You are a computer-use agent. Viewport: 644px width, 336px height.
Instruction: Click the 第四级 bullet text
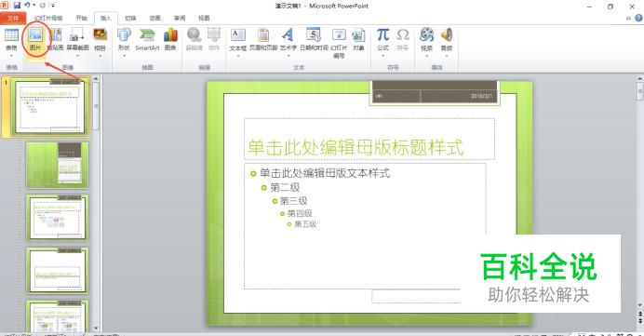pyautogui.click(x=300, y=213)
